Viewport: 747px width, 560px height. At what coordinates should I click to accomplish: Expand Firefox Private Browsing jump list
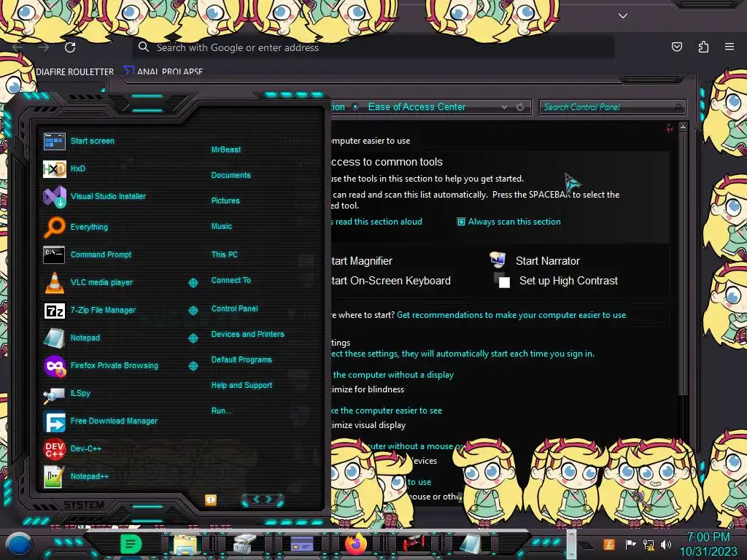click(193, 366)
